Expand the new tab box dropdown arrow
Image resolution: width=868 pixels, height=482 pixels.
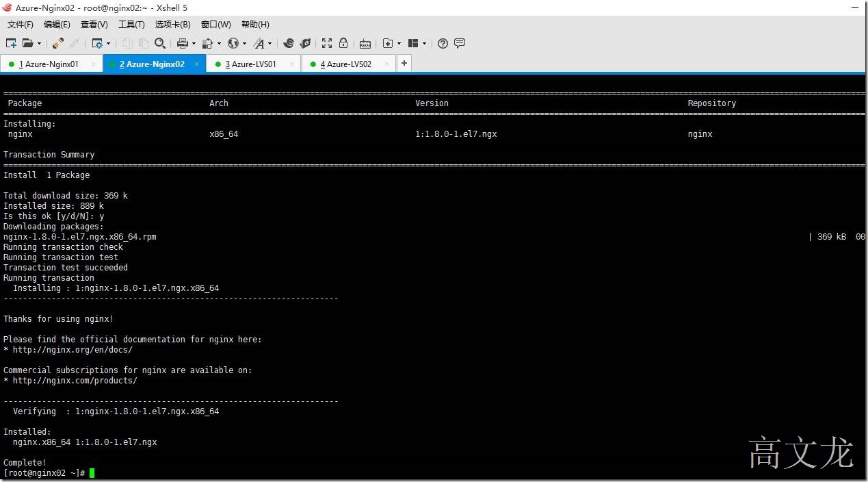pos(399,43)
